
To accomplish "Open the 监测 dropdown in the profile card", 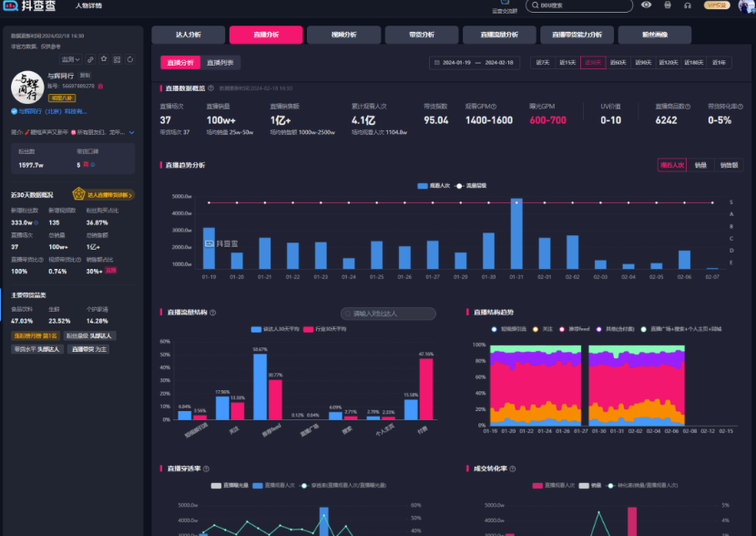I will pos(69,59).
